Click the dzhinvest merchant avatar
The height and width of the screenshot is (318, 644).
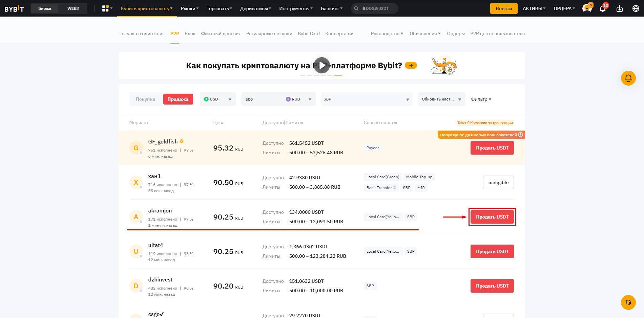136,286
